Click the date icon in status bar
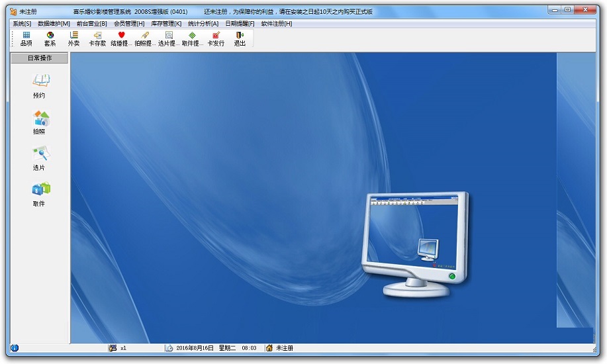 coord(169,347)
